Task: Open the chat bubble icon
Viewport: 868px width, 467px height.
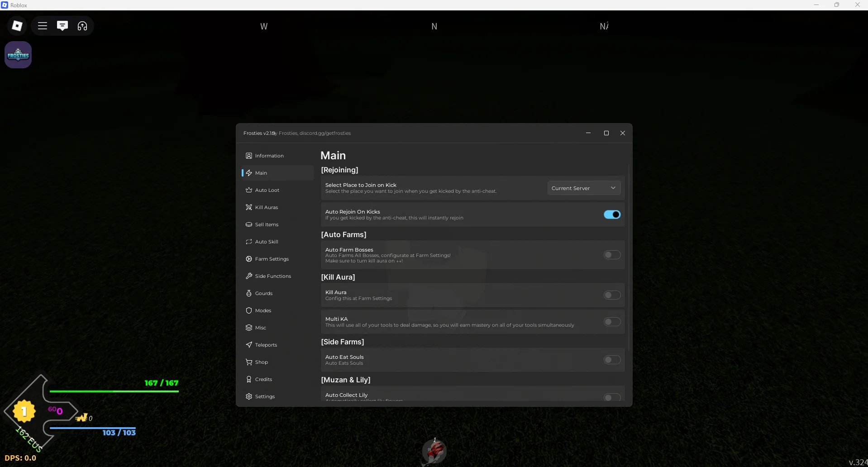Action: pyautogui.click(x=62, y=26)
